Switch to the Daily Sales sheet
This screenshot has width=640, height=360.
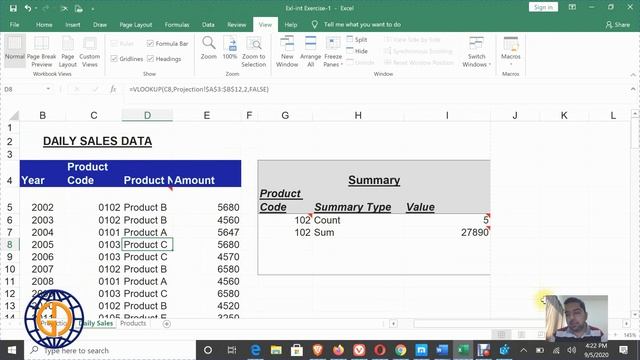pos(97,323)
